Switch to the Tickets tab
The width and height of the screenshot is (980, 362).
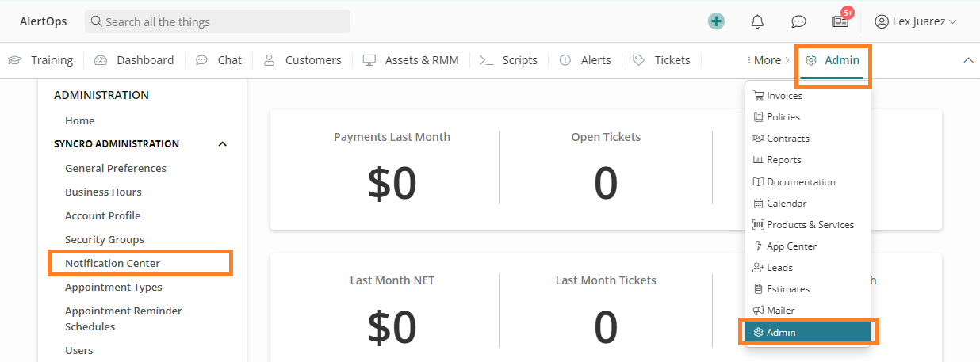662,60
